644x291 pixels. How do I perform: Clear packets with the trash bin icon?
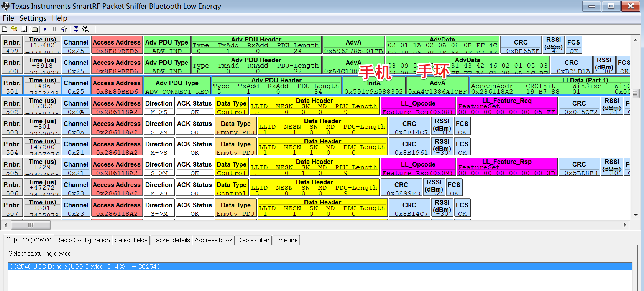[x=64, y=29]
